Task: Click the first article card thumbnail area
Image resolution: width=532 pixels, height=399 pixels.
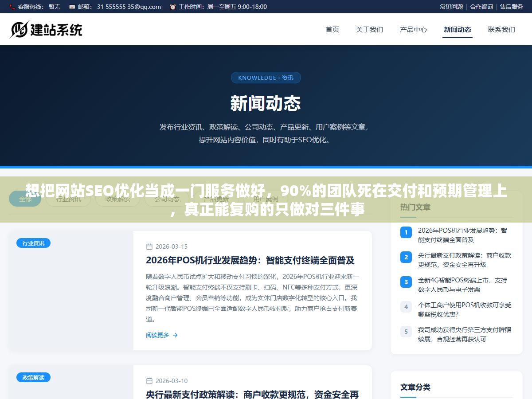Action: pyautogui.click(x=71, y=290)
